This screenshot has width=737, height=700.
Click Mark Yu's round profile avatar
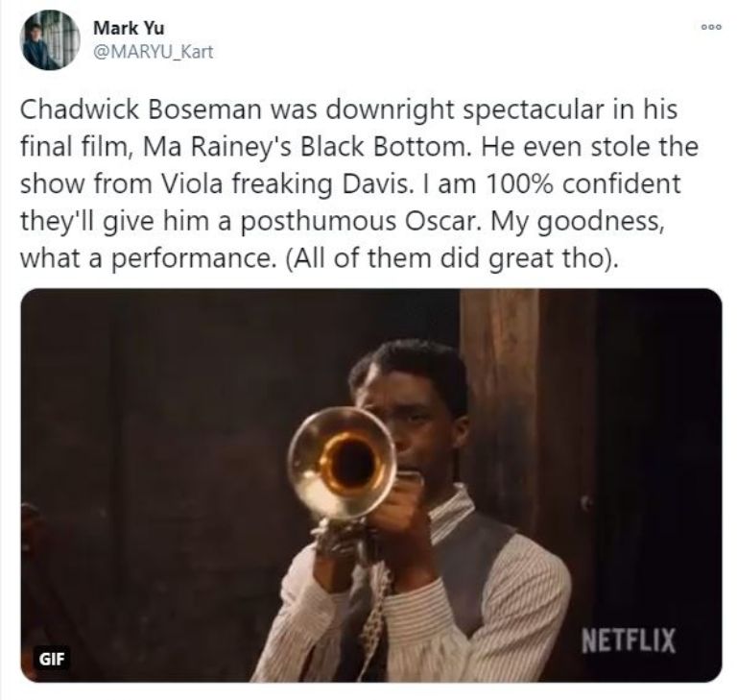(x=50, y=40)
